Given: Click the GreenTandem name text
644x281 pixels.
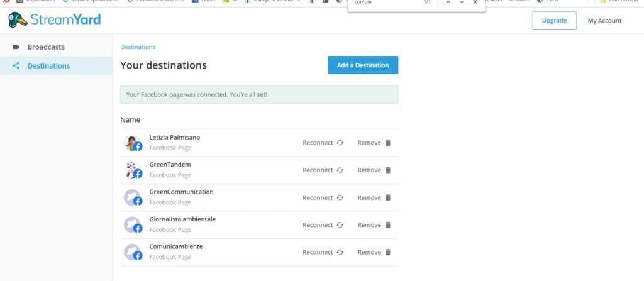Looking at the screenshot, I should pos(170,164).
